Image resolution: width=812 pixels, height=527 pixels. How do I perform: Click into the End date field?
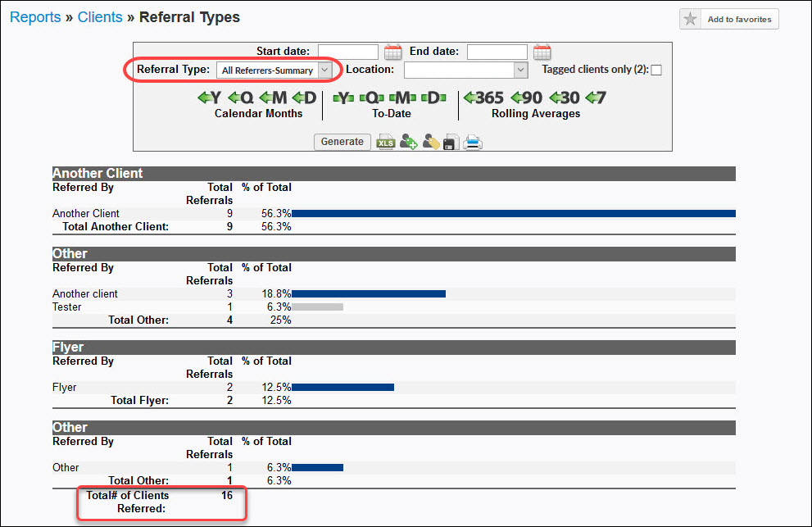tap(497, 52)
